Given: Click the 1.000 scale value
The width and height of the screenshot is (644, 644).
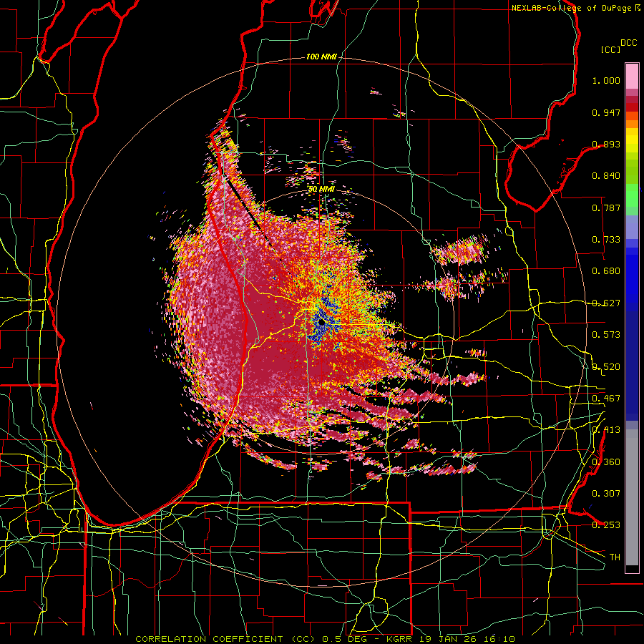Looking at the screenshot, I should click(x=606, y=80).
